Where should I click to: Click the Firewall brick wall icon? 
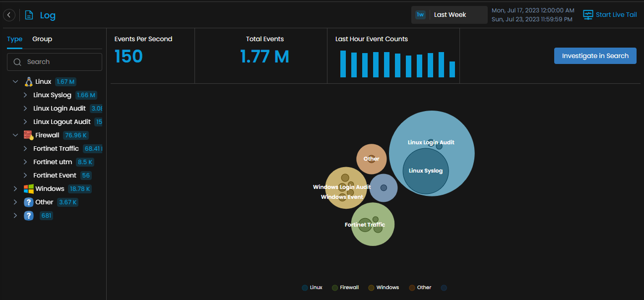(x=29, y=135)
